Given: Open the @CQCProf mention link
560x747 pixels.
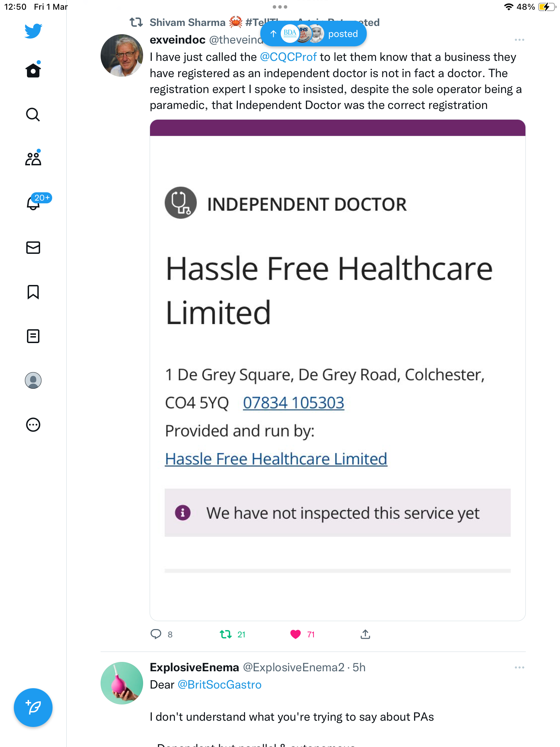Looking at the screenshot, I should 288,57.
